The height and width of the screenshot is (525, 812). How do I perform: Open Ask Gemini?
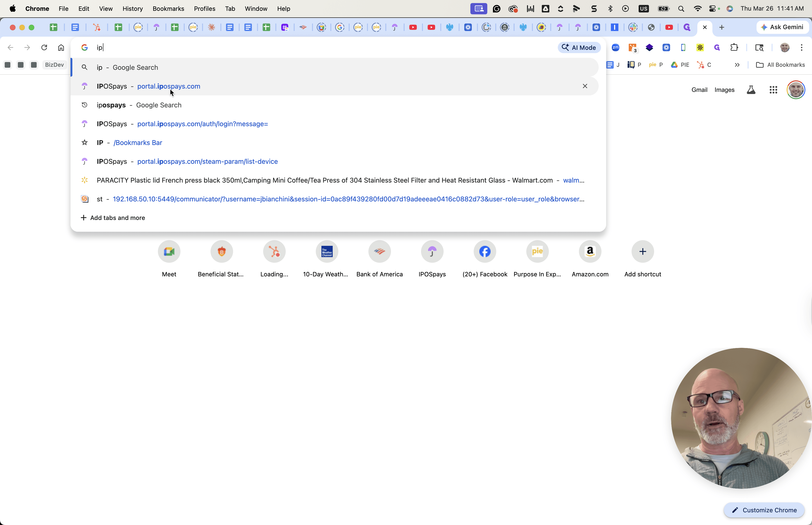tap(782, 27)
